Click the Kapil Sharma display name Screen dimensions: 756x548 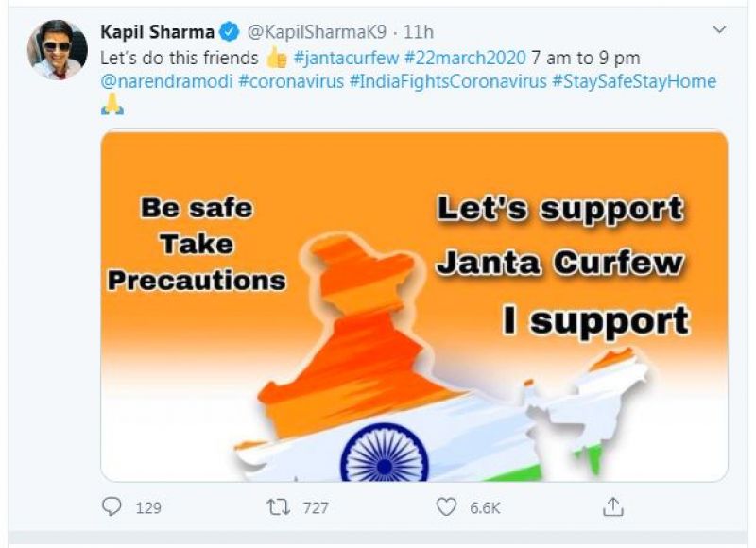pyautogui.click(x=157, y=32)
